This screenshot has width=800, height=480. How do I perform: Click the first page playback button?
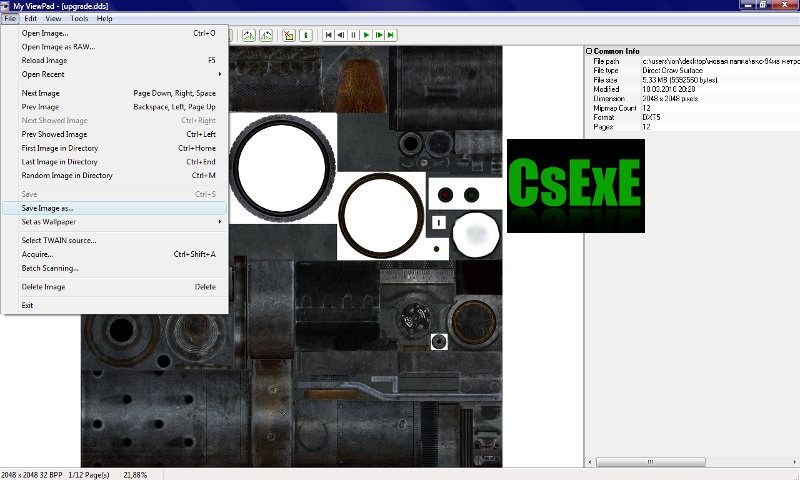tap(328, 35)
